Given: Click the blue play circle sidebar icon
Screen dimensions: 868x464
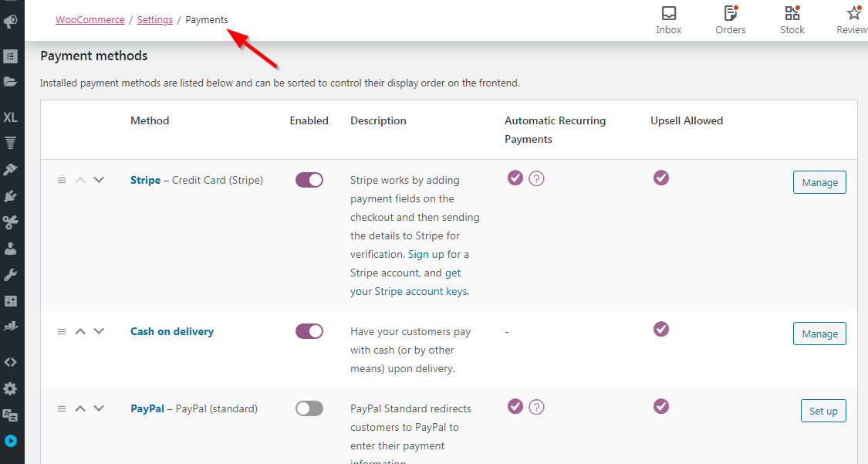Looking at the screenshot, I should click(x=11, y=442).
